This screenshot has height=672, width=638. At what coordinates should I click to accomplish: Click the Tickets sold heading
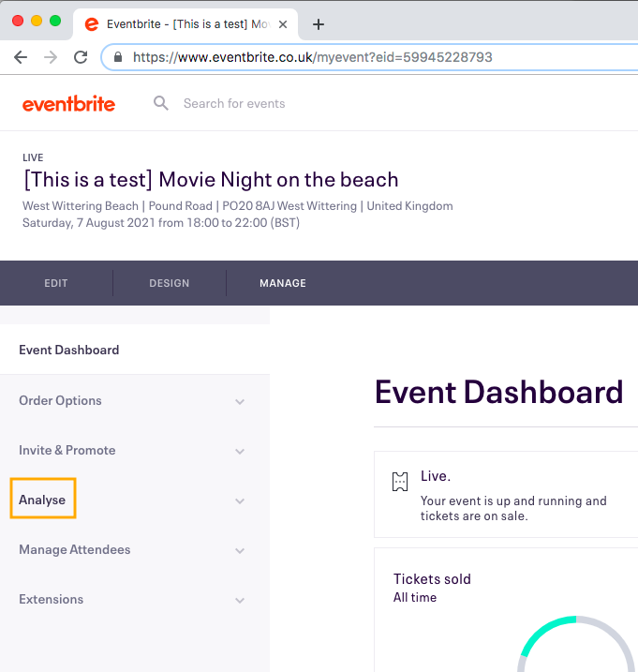tap(432, 579)
